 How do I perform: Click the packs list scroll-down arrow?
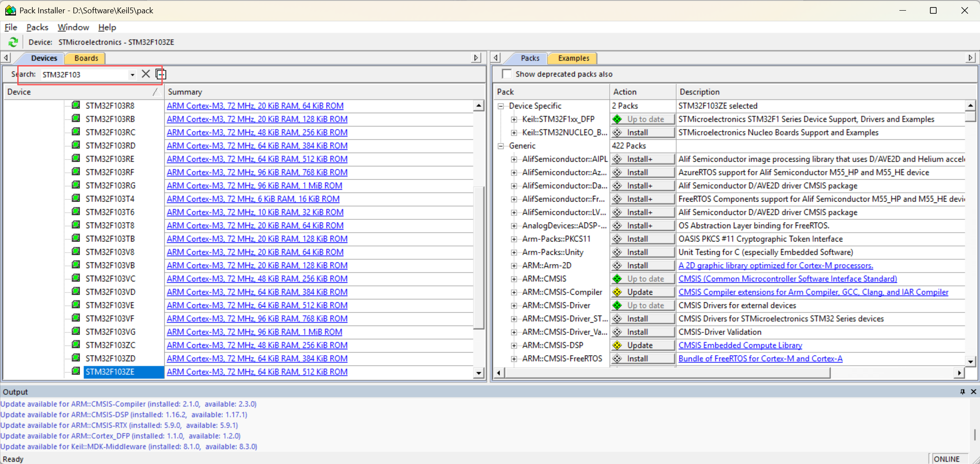970,361
